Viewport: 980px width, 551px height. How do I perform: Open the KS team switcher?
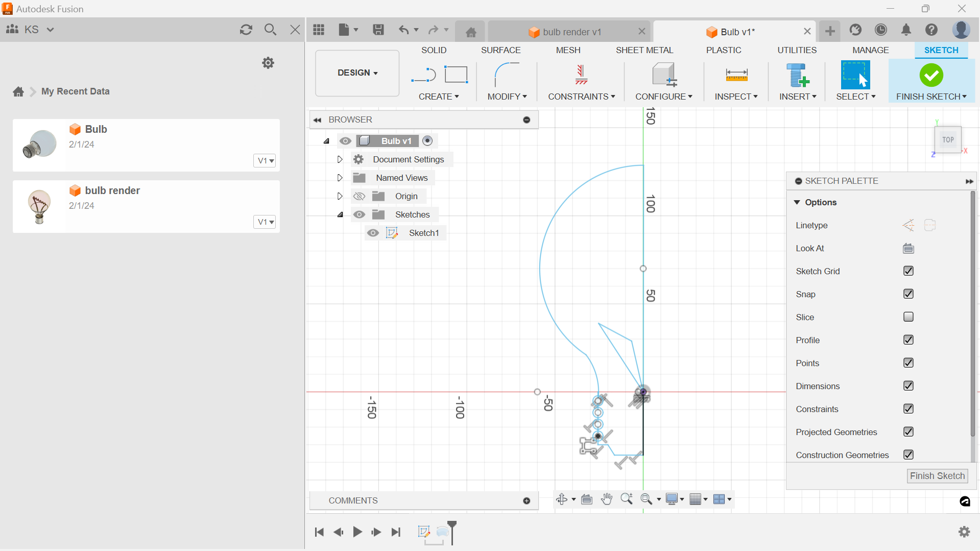click(31, 30)
